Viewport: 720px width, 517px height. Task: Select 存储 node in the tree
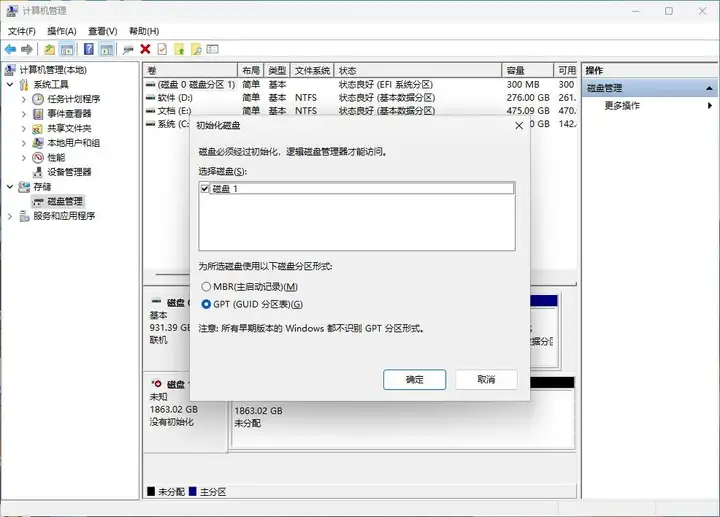tap(42, 186)
